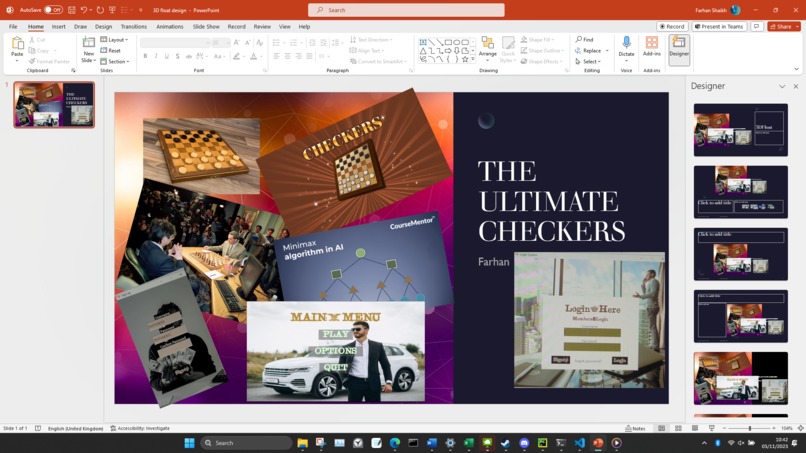806x453 pixels.
Task: Switch to the Design tab
Action: coord(103,26)
